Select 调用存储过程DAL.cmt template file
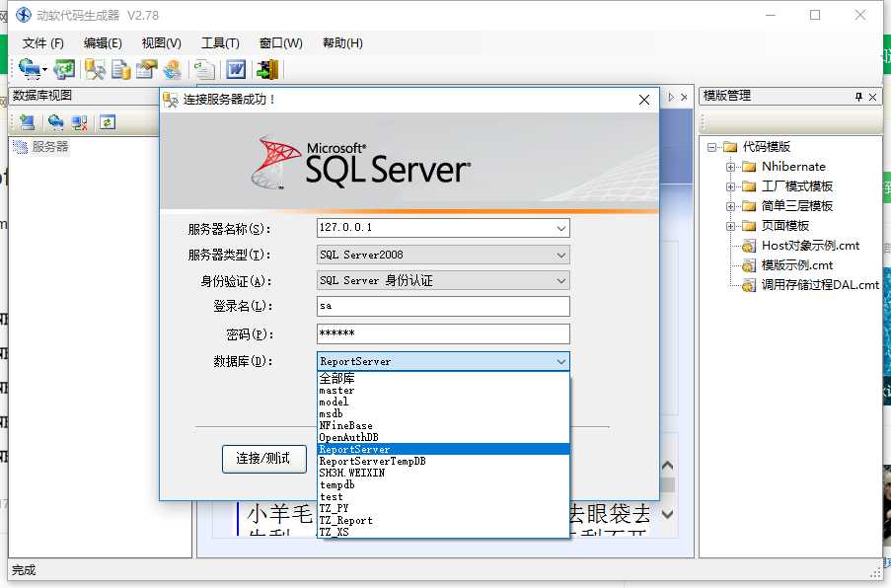Screen dimensions: 891x588 (x=820, y=285)
